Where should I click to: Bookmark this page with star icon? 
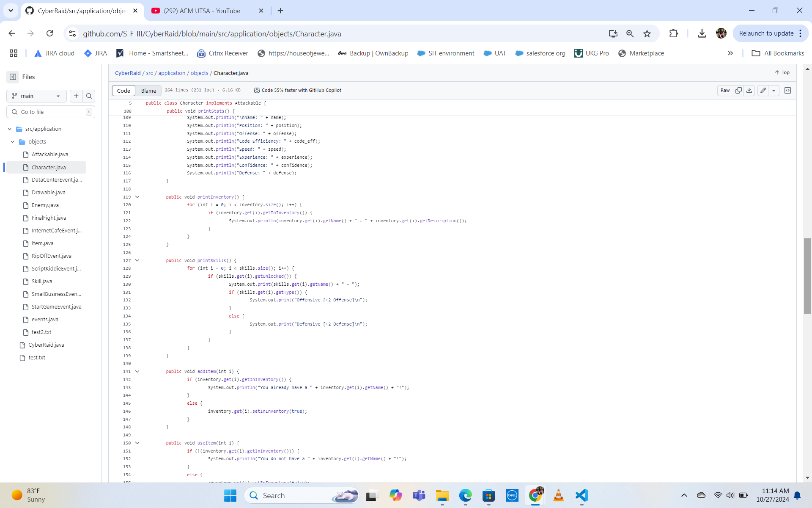(x=647, y=33)
